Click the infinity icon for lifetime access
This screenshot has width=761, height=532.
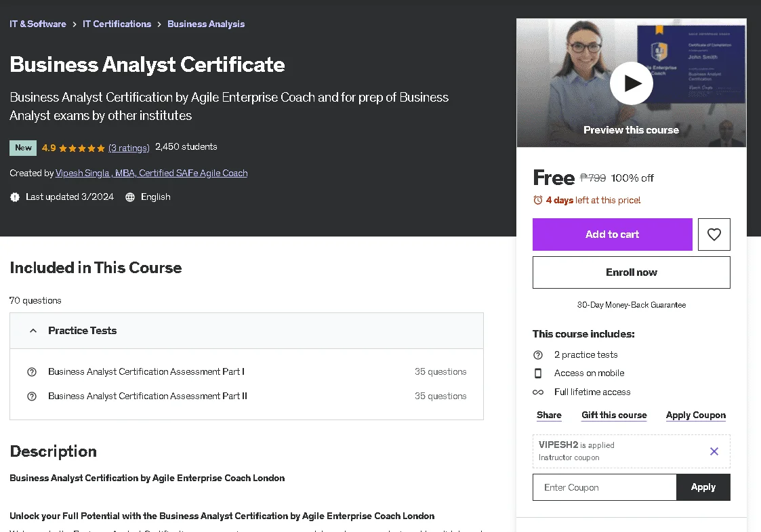[538, 392]
